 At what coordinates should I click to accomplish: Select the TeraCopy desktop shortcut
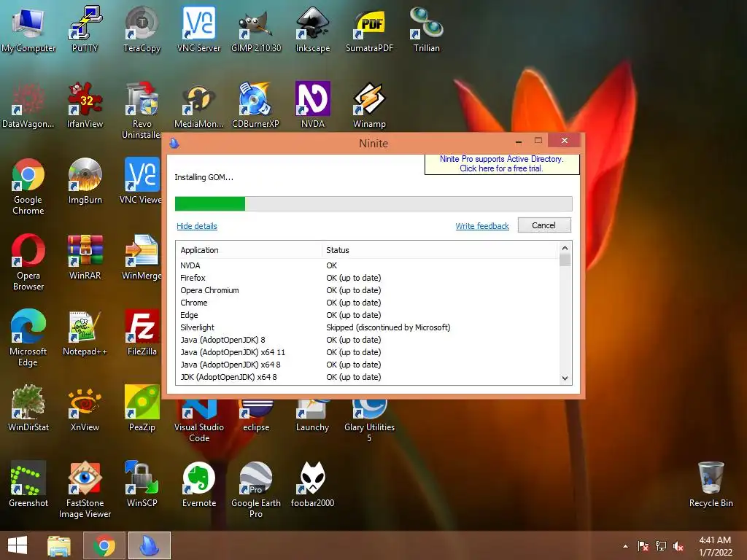[x=142, y=28]
